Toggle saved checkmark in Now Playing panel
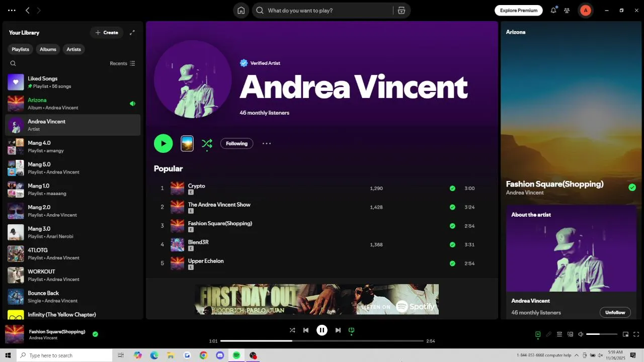 coord(632,188)
